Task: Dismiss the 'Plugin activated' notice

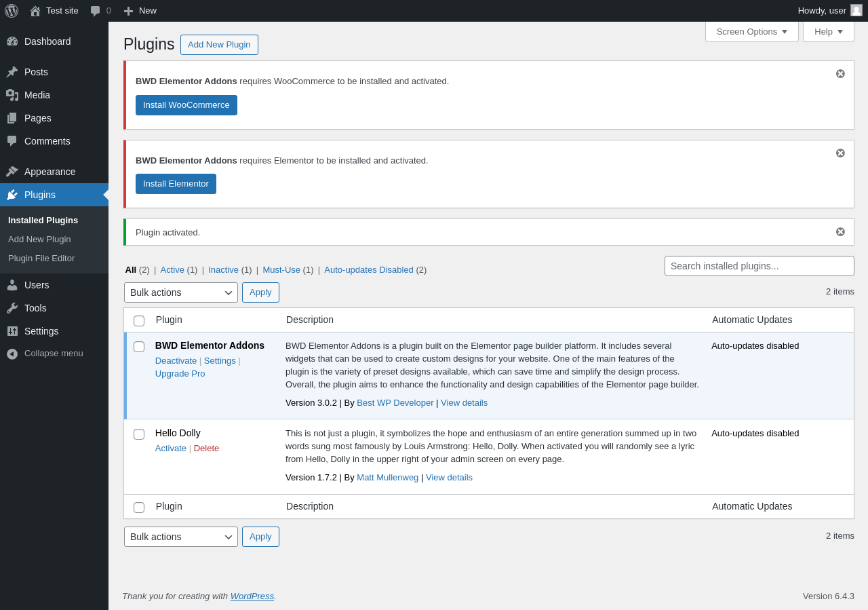Action: [840, 232]
